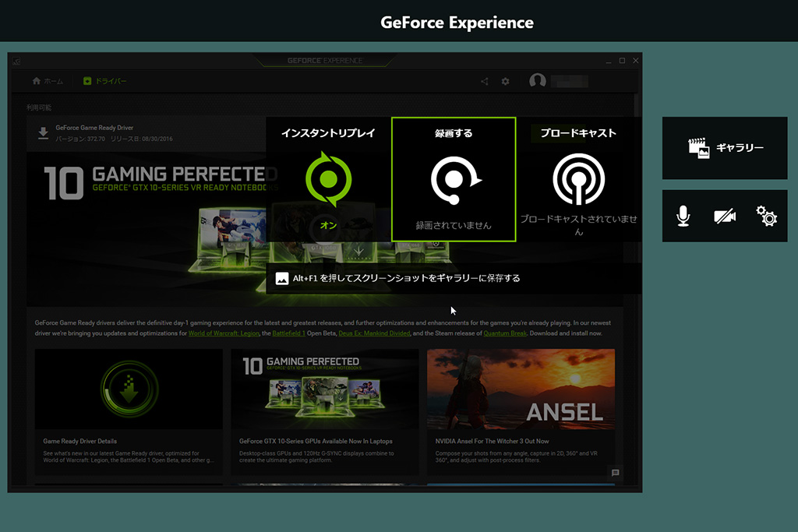
Task: Open ANSEL Witcher 3 card thumbnail
Action: click(521, 389)
